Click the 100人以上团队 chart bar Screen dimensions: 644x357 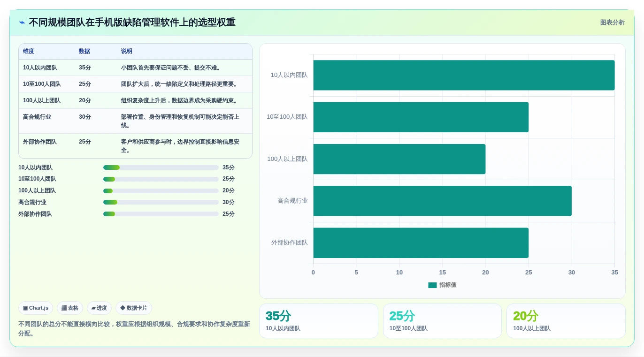(x=399, y=159)
